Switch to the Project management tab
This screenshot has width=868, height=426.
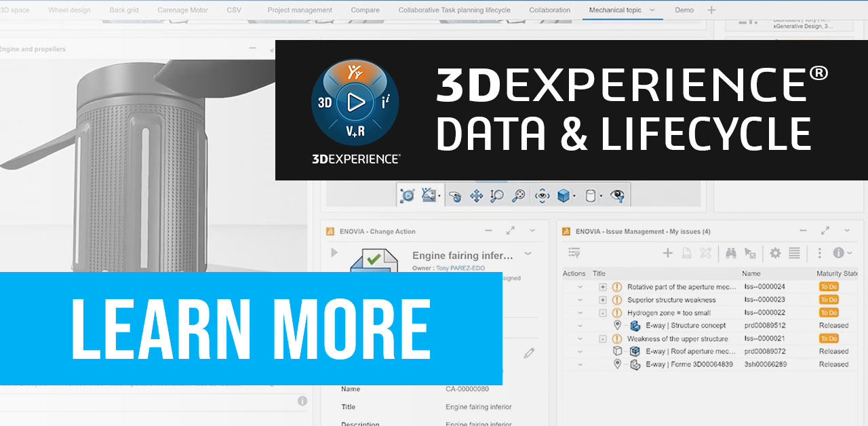[x=299, y=9]
